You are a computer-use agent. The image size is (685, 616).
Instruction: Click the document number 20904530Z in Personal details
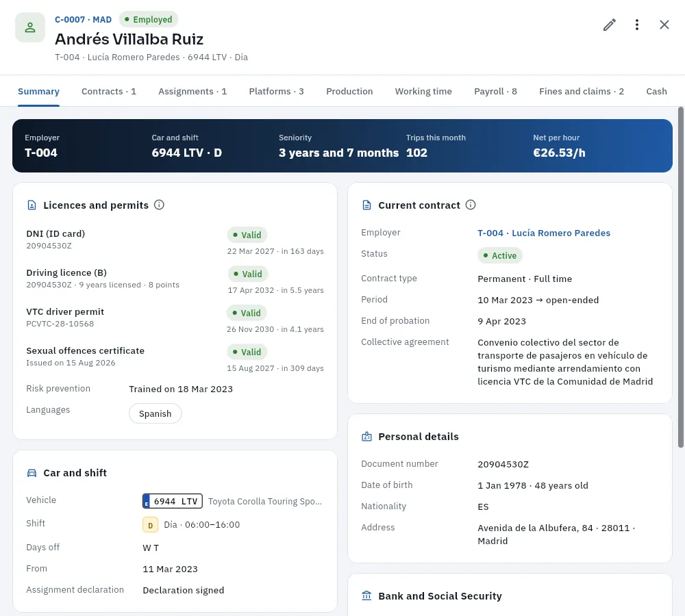pos(503,464)
